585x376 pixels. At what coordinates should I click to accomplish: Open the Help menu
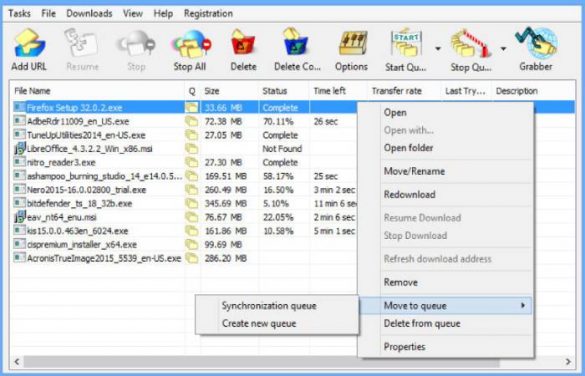pyautogui.click(x=163, y=13)
